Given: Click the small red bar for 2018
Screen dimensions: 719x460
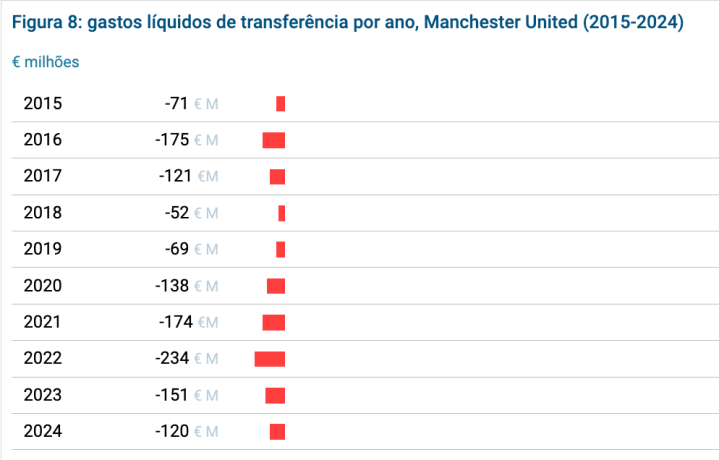Looking at the screenshot, I should point(282,213).
